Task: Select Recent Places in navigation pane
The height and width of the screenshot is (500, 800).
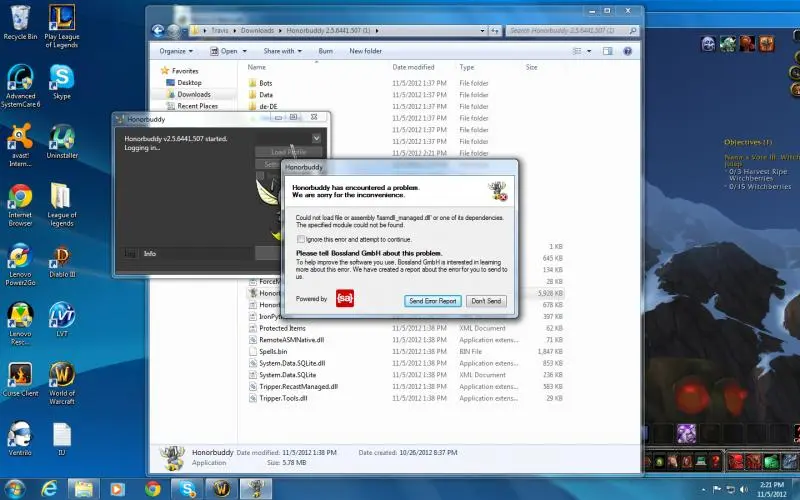Action: tap(197, 106)
